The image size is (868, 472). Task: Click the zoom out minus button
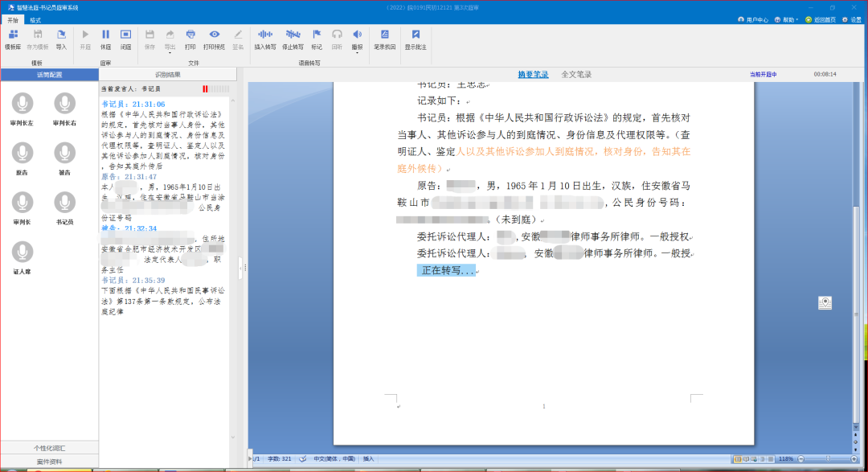click(x=801, y=458)
